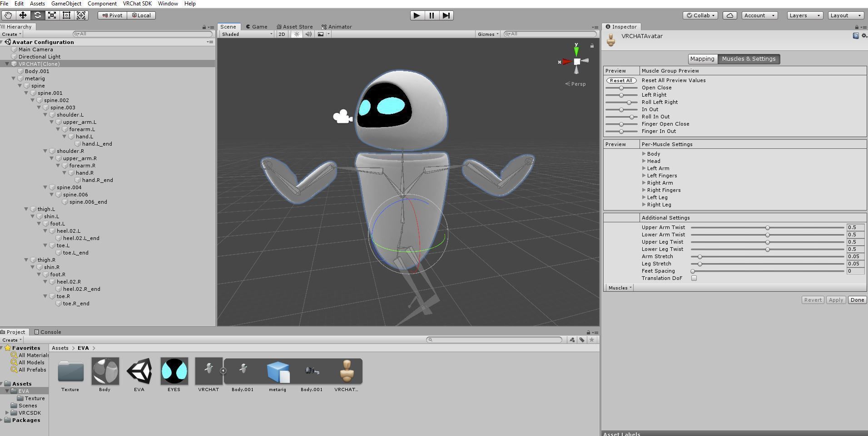This screenshot has width=868, height=436.
Task: Open scene effects image icon
Action: tap(321, 34)
